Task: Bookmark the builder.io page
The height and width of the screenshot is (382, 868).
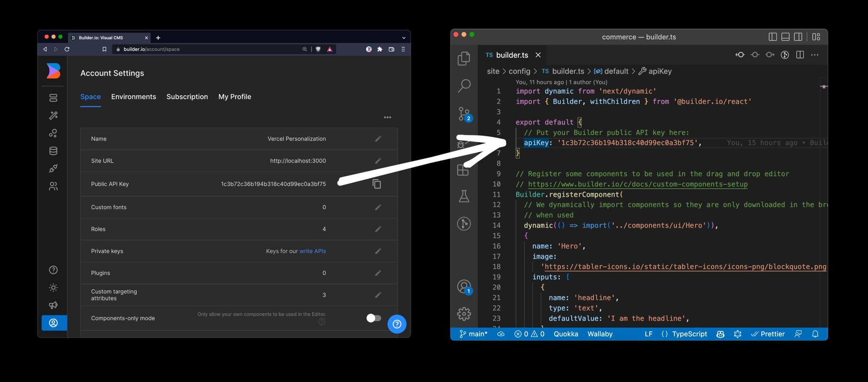Action: 104,49
